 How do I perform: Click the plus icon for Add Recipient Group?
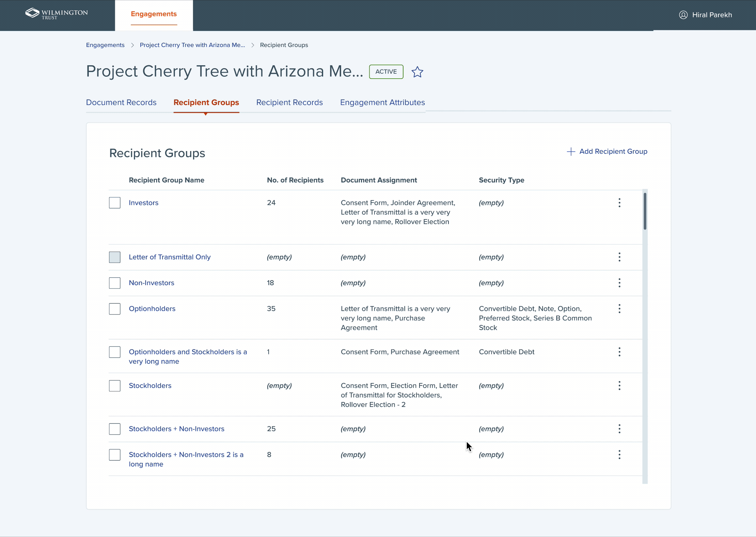tap(571, 151)
